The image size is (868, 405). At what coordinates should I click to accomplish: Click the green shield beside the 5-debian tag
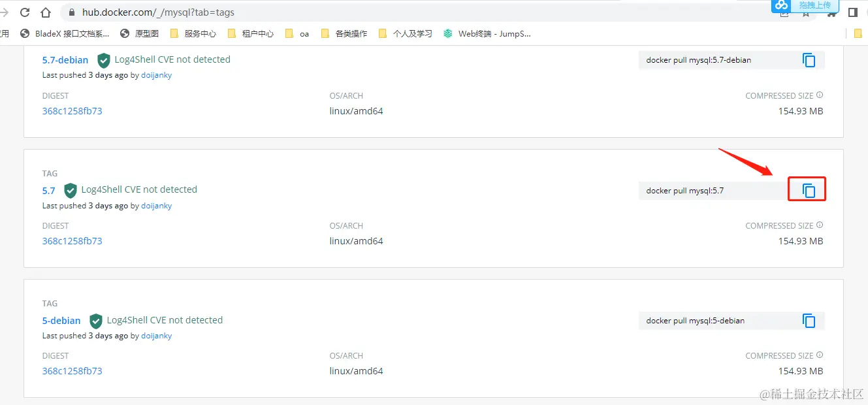(96, 321)
